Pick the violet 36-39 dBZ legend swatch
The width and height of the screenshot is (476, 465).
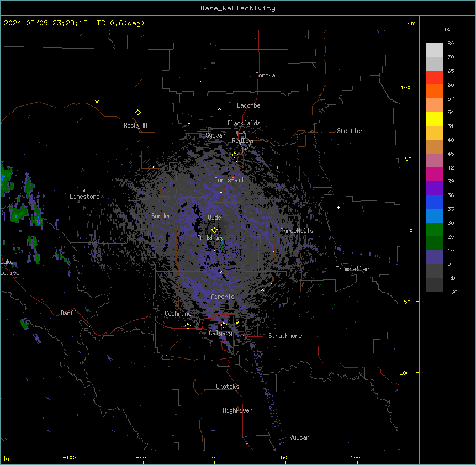(x=434, y=188)
